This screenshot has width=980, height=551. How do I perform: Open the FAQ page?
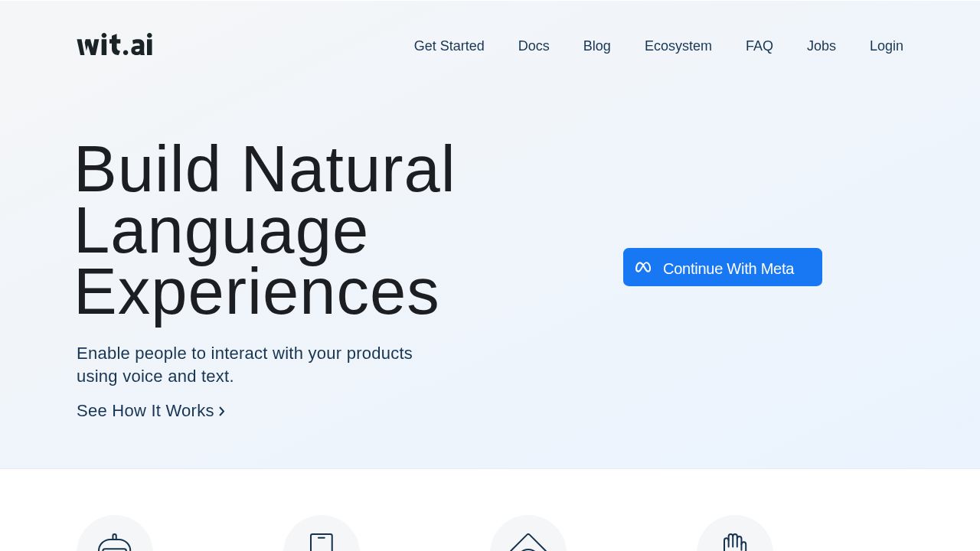759,46
